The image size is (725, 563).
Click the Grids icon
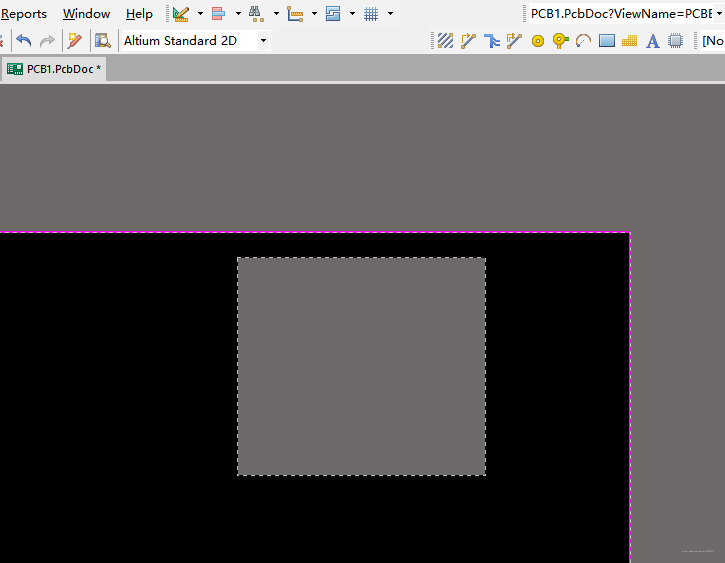[x=371, y=14]
